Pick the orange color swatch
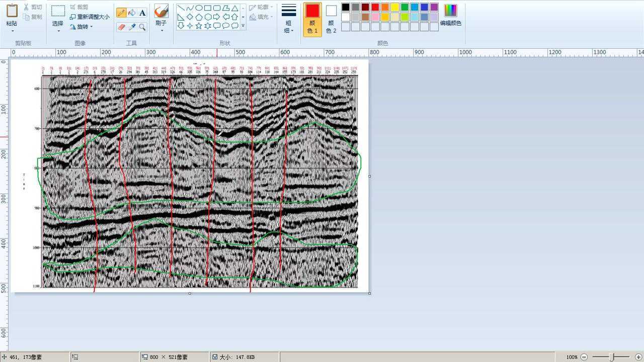 click(x=385, y=7)
